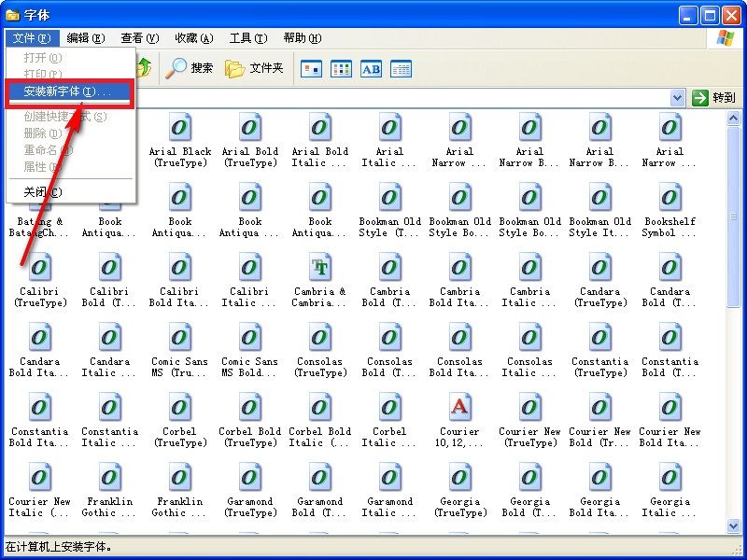Click the File (文件) menu header
The width and height of the screenshot is (747, 560).
[32, 38]
